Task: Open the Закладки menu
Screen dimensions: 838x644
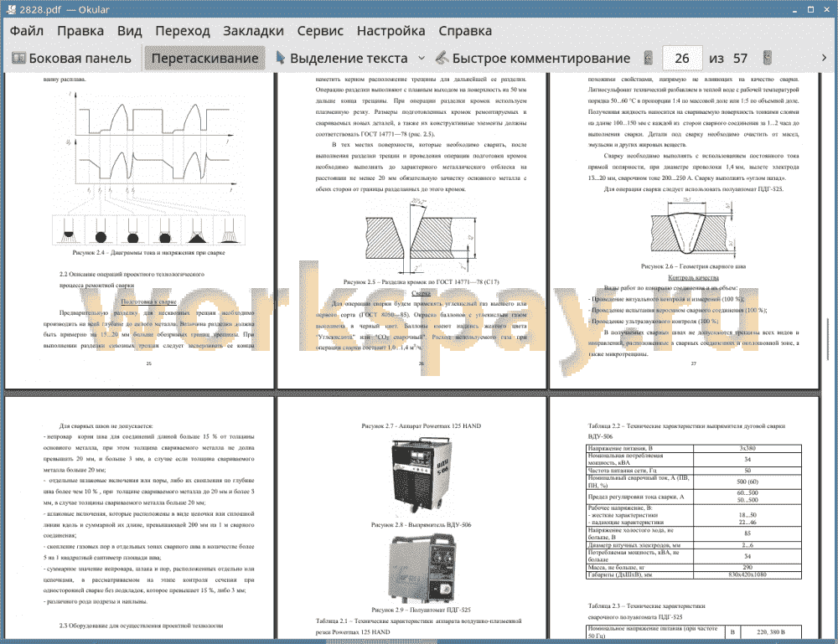Action: pos(253,31)
